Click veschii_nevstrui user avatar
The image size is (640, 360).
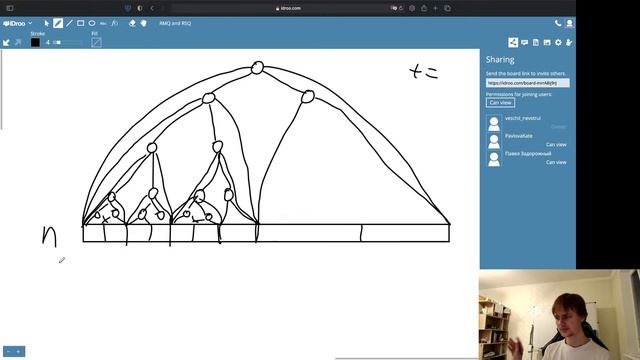coord(494,123)
